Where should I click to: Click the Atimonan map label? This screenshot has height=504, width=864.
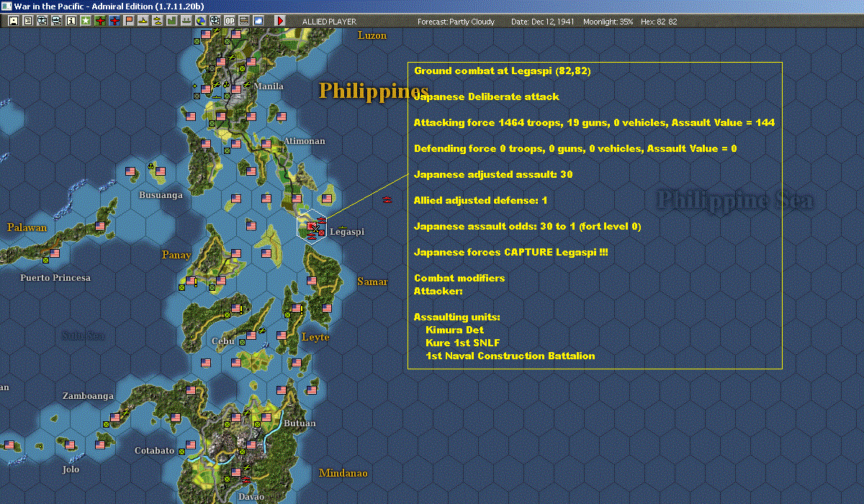[304, 141]
